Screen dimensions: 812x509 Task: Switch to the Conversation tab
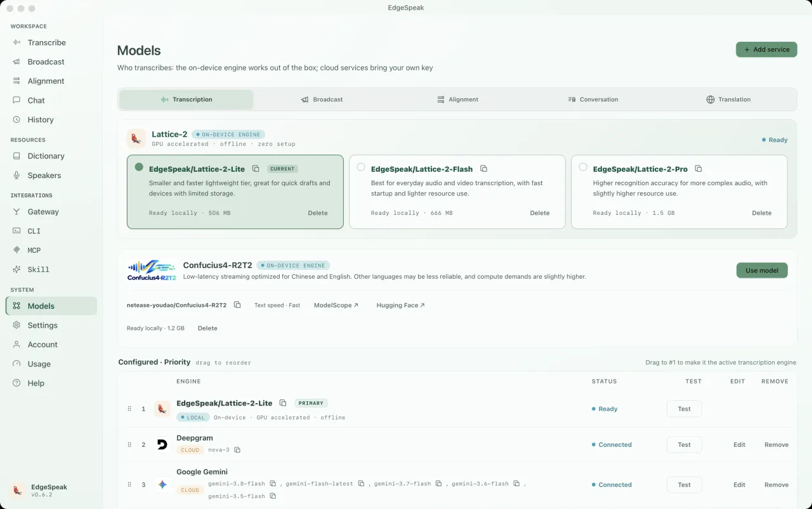(x=593, y=100)
